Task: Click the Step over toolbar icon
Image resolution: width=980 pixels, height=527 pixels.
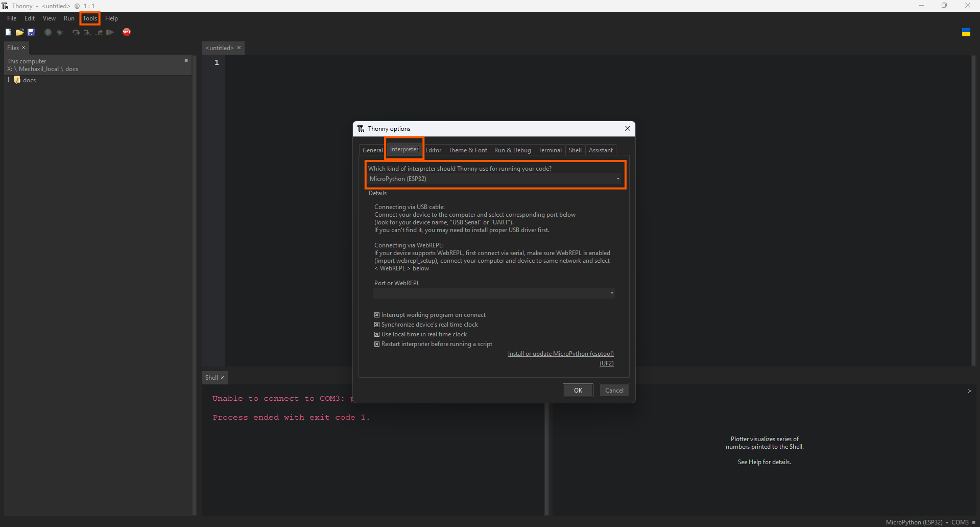Action: point(76,32)
